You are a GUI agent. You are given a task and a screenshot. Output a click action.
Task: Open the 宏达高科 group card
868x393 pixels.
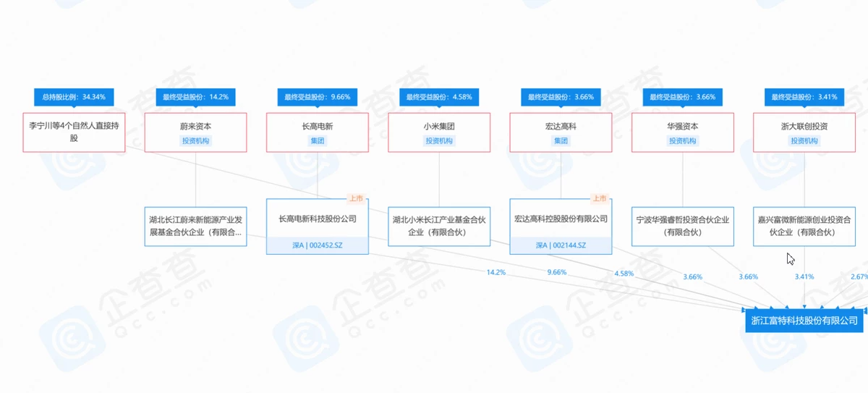[561, 132]
